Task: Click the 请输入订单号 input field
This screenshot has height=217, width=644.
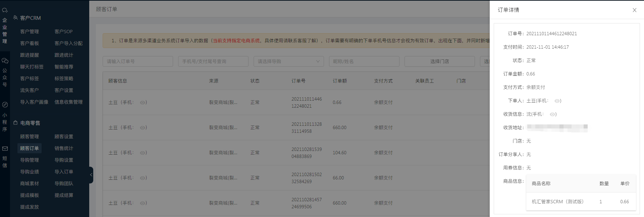Action: (138, 61)
